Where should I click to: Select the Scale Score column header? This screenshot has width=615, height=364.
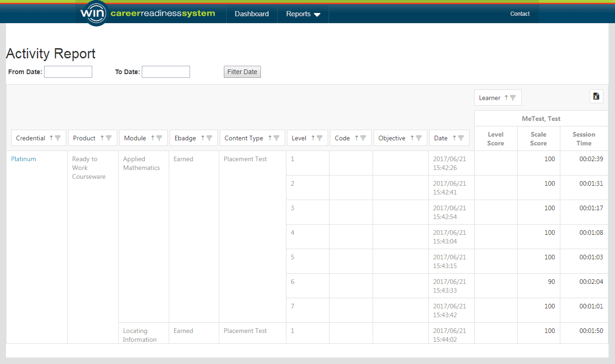point(539,139)
